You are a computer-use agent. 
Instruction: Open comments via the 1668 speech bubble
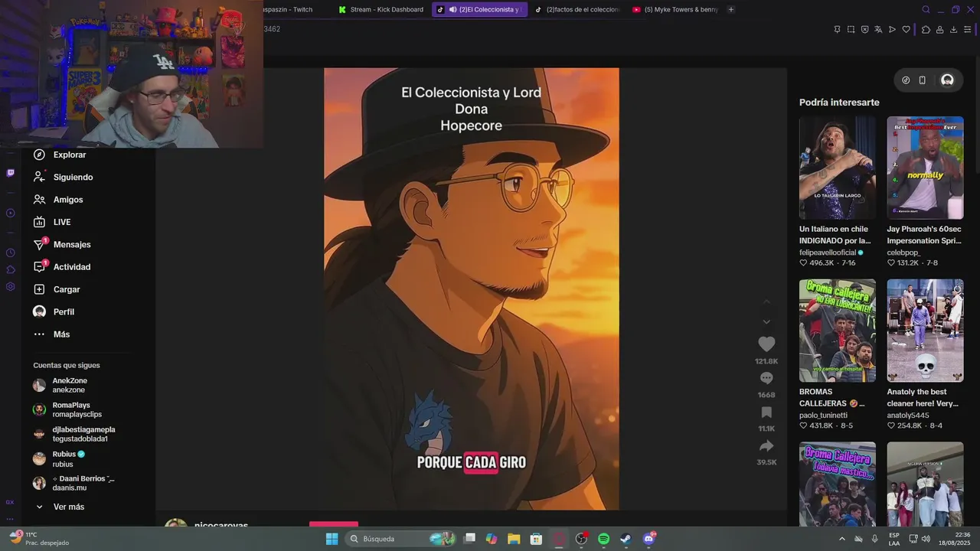click(766, 378)
